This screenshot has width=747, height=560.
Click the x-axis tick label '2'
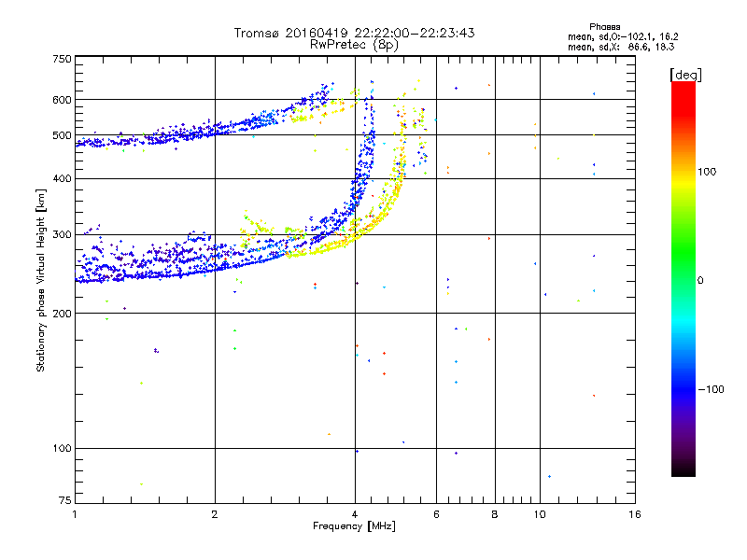pos(215,514)
